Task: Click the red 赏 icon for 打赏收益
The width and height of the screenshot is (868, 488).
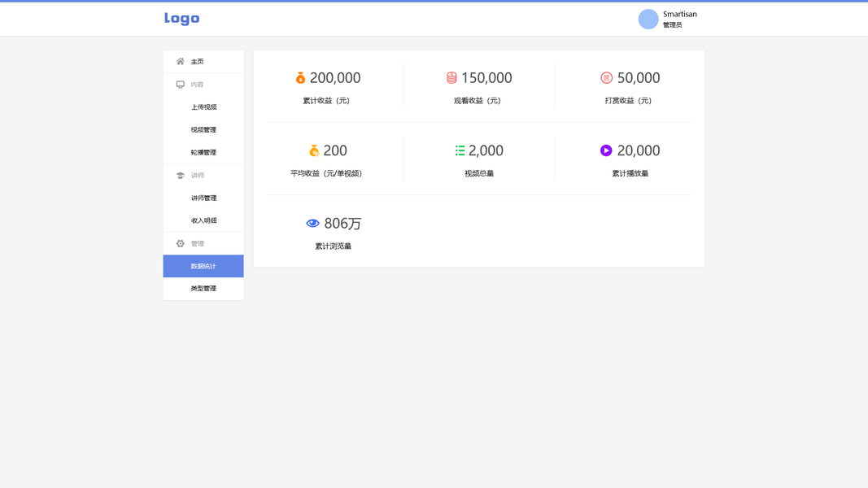Action: 606,78
